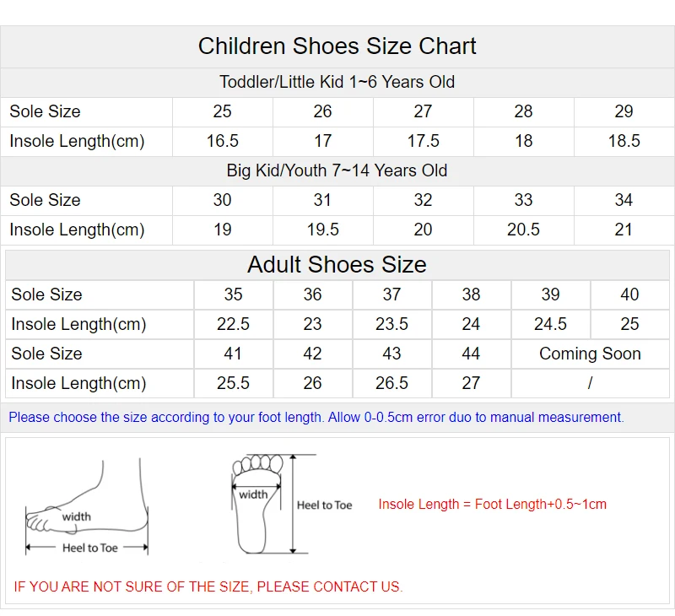Pick adult sole size 38
This screenshot has height=616, width=675.
471,294
